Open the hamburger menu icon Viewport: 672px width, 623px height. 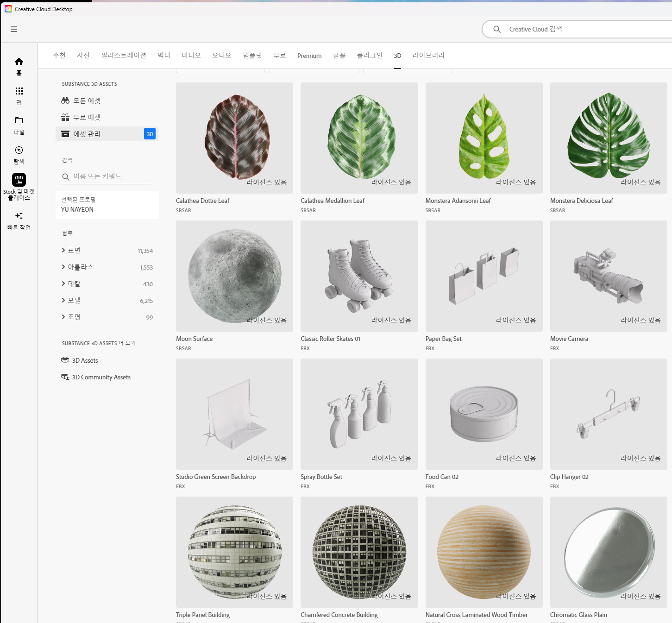click(x=14, y=29)
